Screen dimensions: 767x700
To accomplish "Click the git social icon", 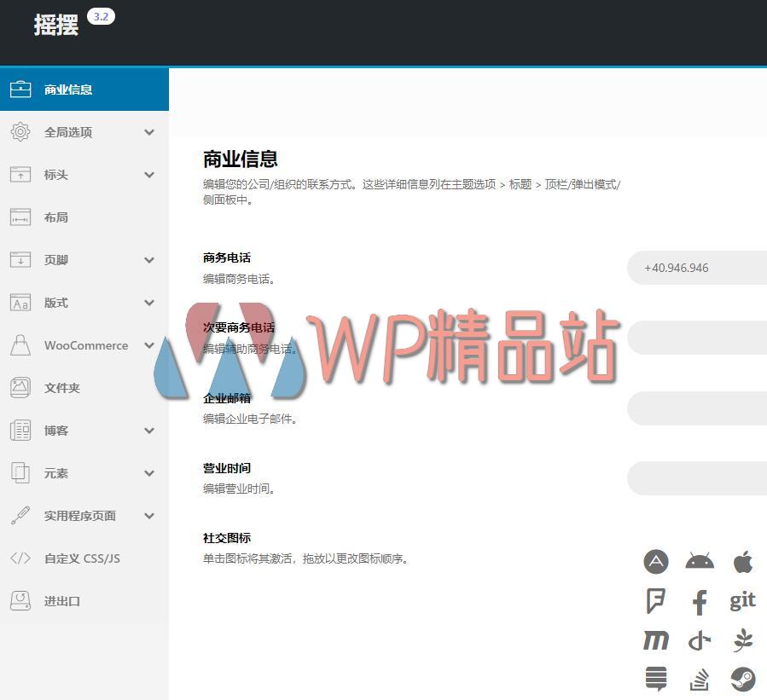I will coord(741,601).
